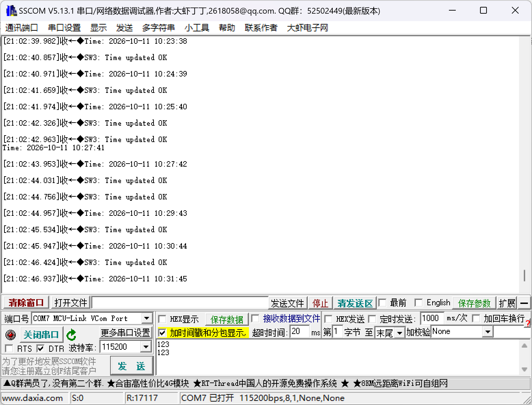
Task: Uncheck the DTR checkbox
Action: tap(41, 349)
